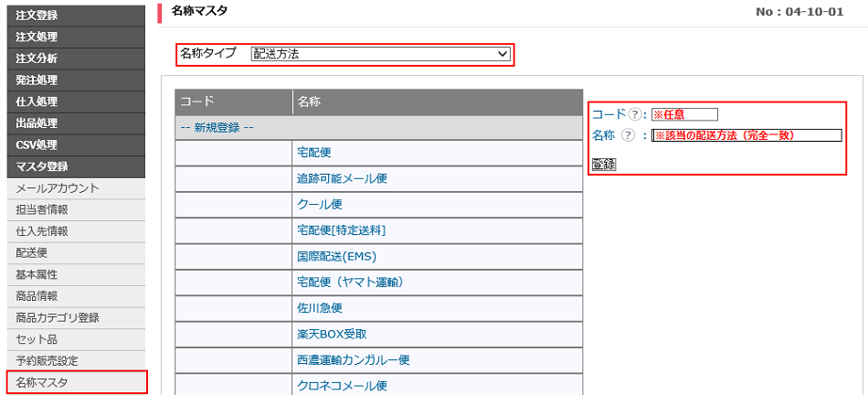Select クール便 in the list

coord(320,205)
